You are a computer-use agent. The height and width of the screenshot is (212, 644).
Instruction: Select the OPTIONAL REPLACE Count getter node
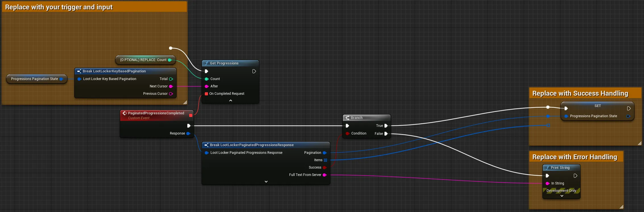145,60
